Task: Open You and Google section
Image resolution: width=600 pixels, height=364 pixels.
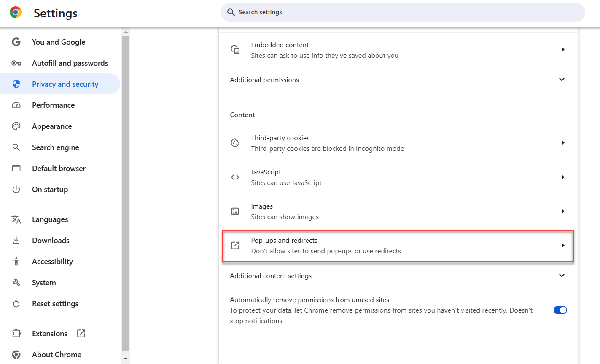Action: coord(60,42)
